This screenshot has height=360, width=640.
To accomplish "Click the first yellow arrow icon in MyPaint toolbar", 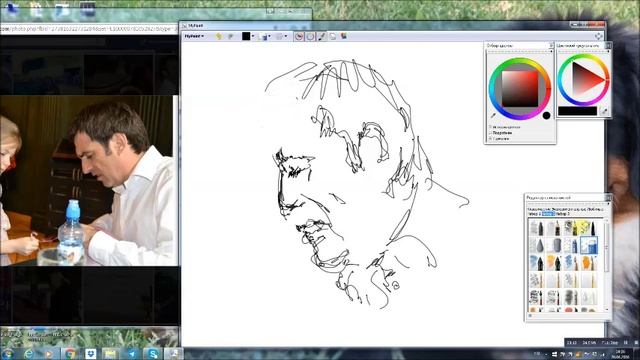I will (x=219, y=37).
